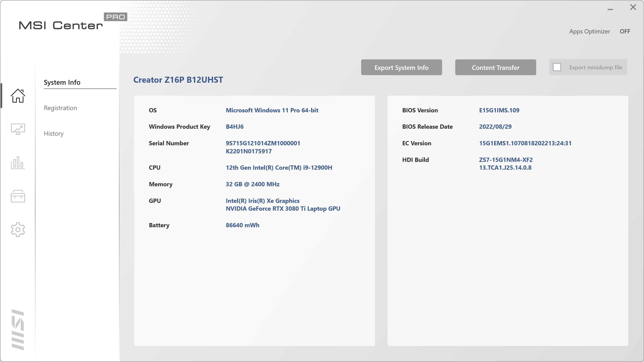Screen dimensions: 644x362
Task: Open the Home sidebar icon
Action: point(18,96)
